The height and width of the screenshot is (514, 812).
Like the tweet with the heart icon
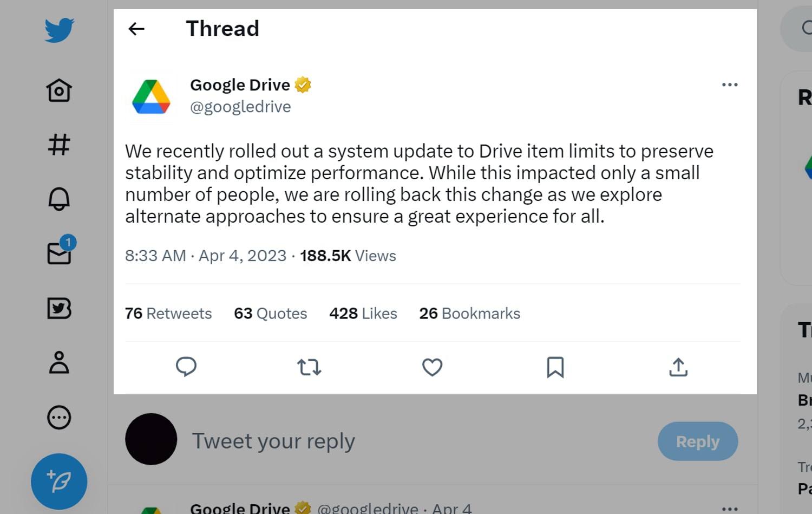coord(432,367)
